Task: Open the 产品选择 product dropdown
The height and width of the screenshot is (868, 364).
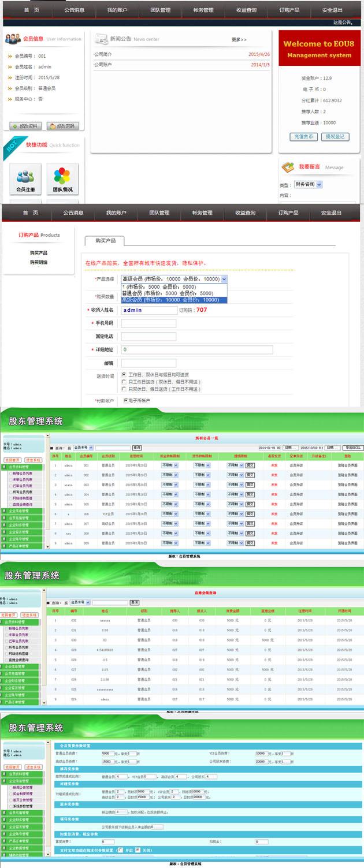Action: 174,279
